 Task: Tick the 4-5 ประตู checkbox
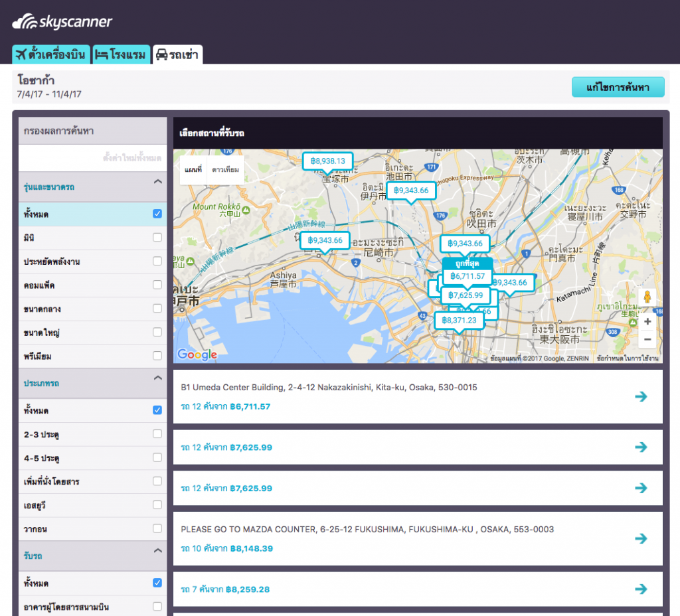click(157, 457)
